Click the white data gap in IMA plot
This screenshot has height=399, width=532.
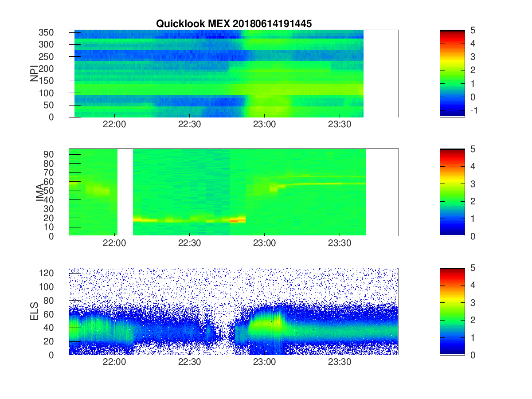pos(125,192)
